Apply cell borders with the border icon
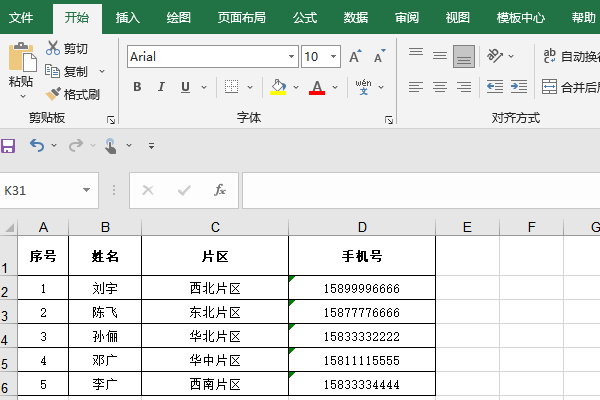 pyautogui.click(x=231, y=87)
